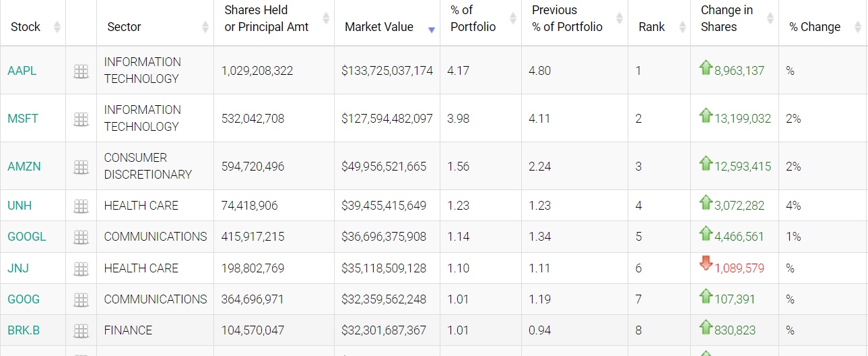The width and height of the screenshot is (868, 356).
Task: Click the grid icon next to GOOG
Action: 81,299
